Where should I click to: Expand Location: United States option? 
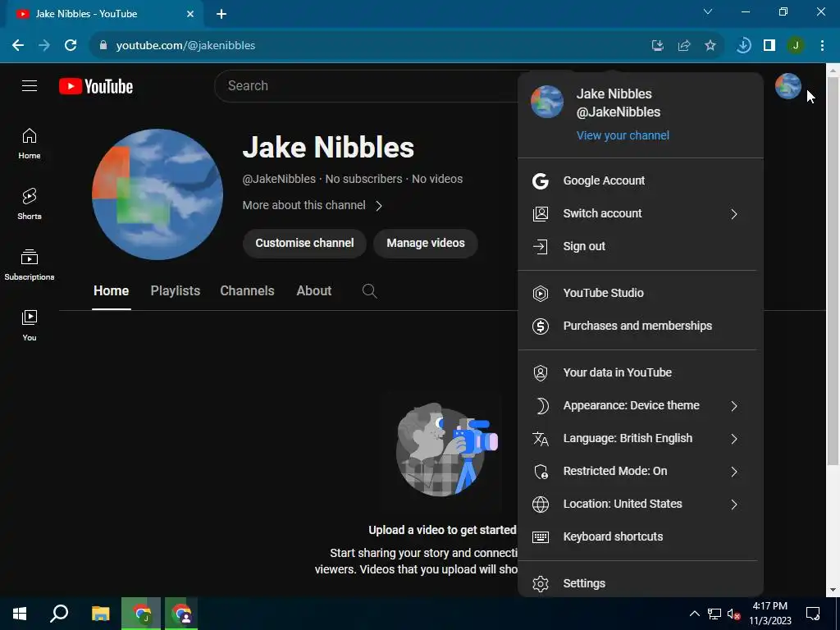[x=640, y=504]
